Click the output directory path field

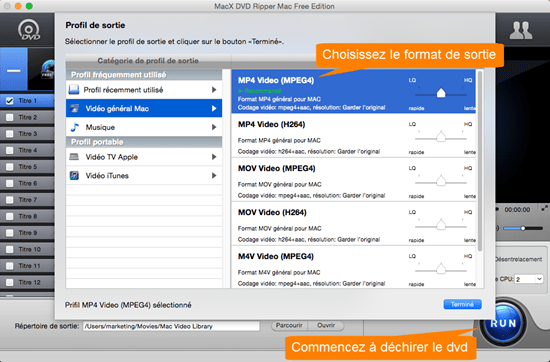[x=171, y=326]
